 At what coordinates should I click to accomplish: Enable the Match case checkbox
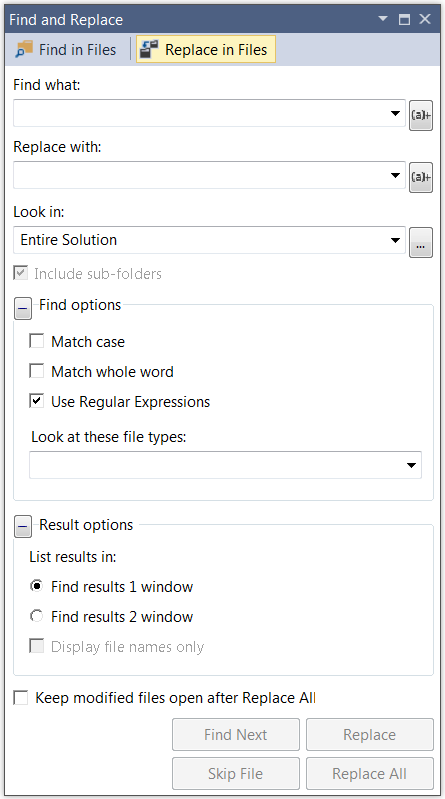pos(37,341)
